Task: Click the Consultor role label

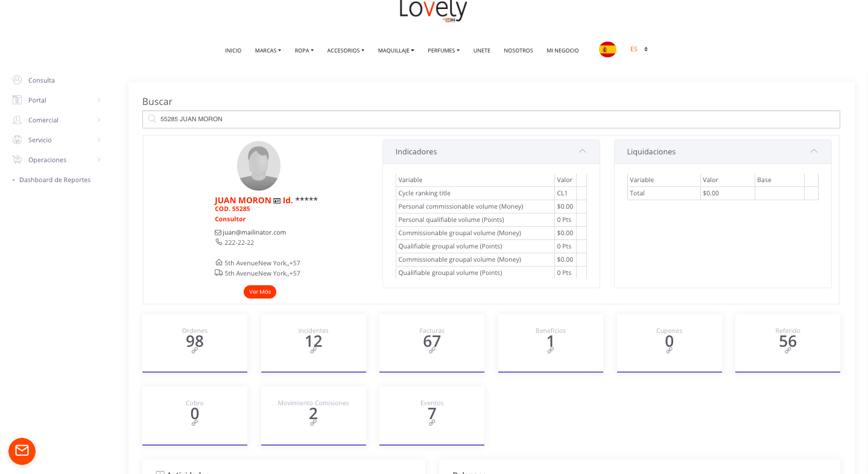Action: [230, 219]
